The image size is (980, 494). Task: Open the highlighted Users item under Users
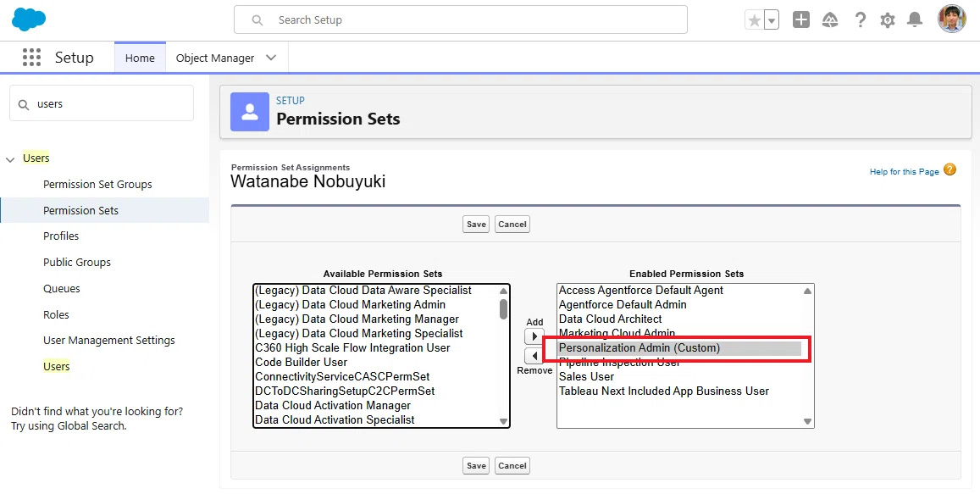[56, 367]
